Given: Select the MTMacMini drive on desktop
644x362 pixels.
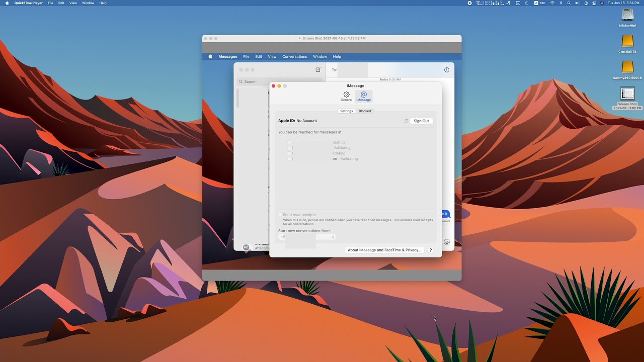Looking at the screenshot, I should coord(627,18).
